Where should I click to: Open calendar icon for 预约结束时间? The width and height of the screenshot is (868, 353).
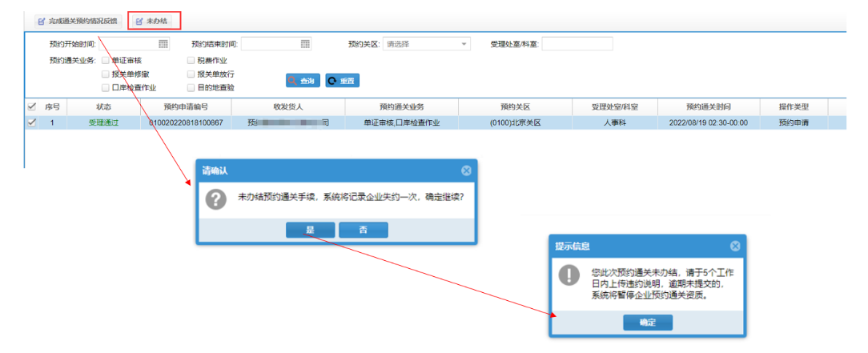coord(305,44)
